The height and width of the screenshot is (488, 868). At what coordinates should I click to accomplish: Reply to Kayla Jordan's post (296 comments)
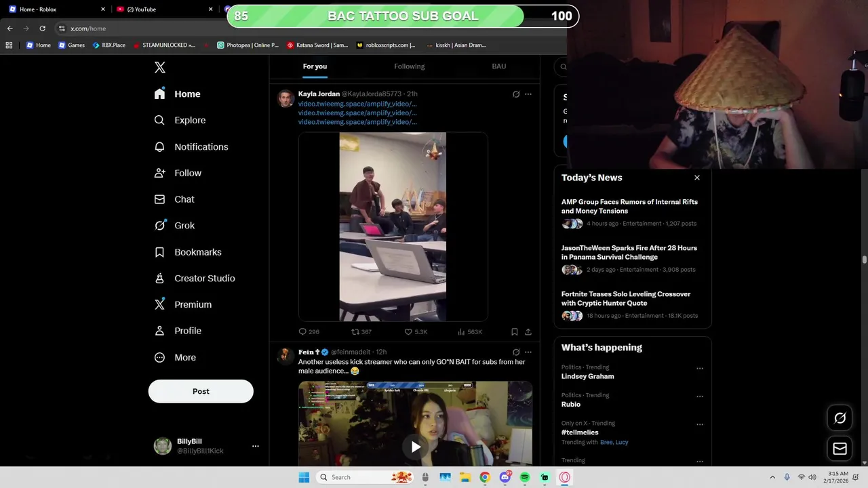click(x=309, y=332)
